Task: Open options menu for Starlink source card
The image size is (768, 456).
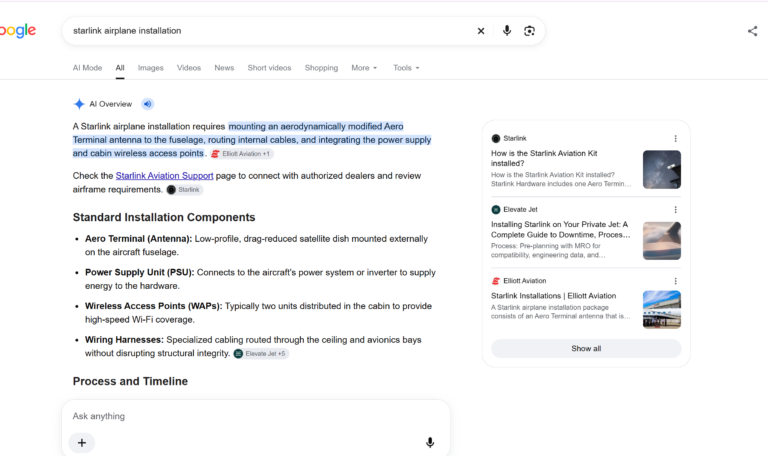Action: point(675,139)
